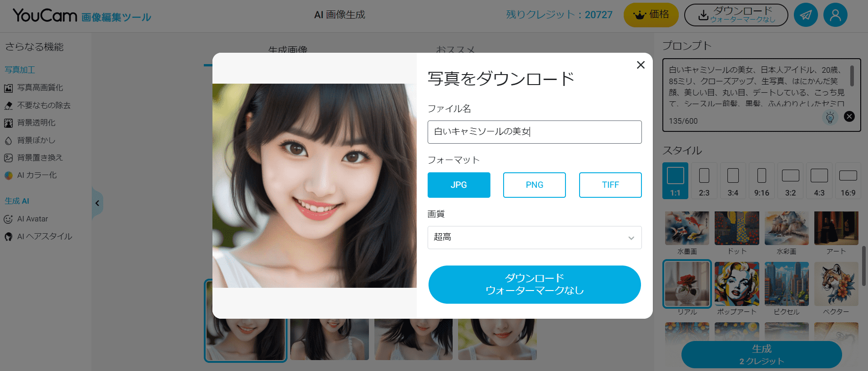Select 3:4 aspect ratio
This screenshot has height=371, width=868.
(x=733, y=180)
